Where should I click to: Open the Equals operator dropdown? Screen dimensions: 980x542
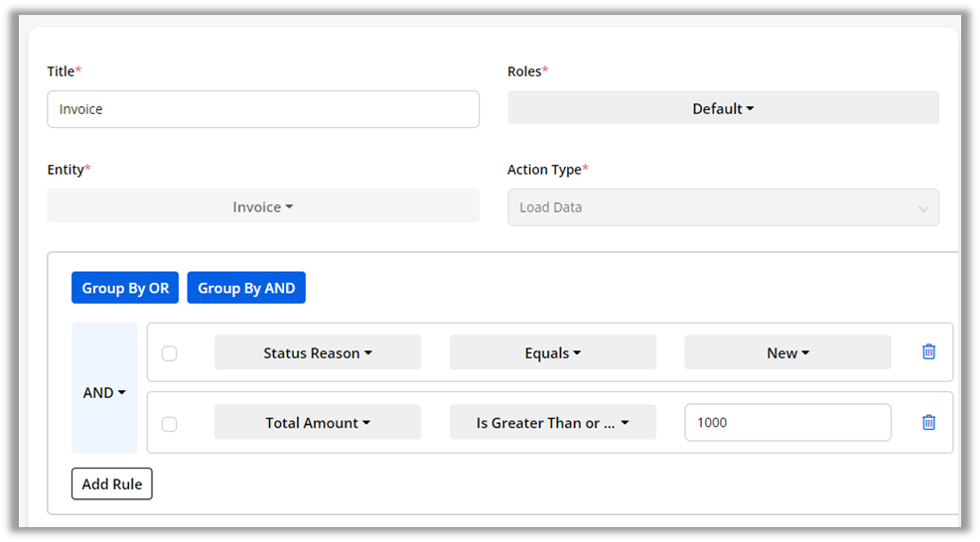[552, 352]
